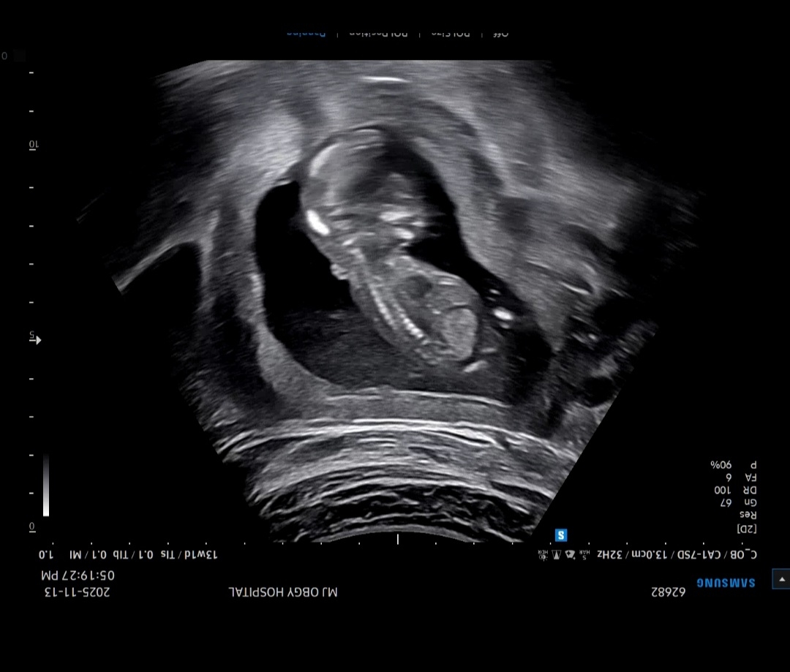Click the HDR eye icon in status row

pyautogui.click(x=542, y=555)
